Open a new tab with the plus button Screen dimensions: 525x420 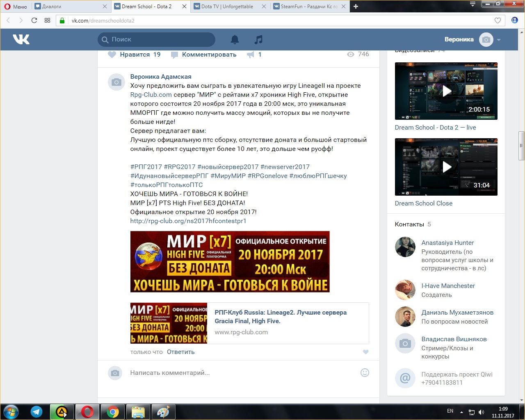pyautogui.click(x=356, y=6)
